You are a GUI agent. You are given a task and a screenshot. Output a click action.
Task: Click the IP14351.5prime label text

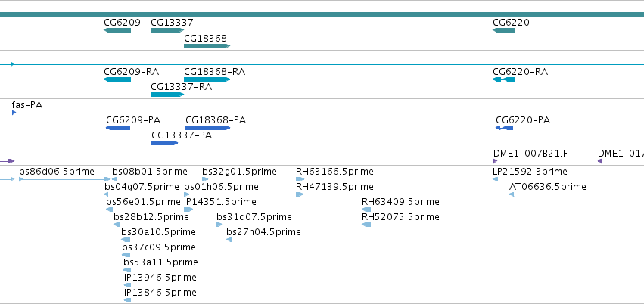(x=220, y=202)
